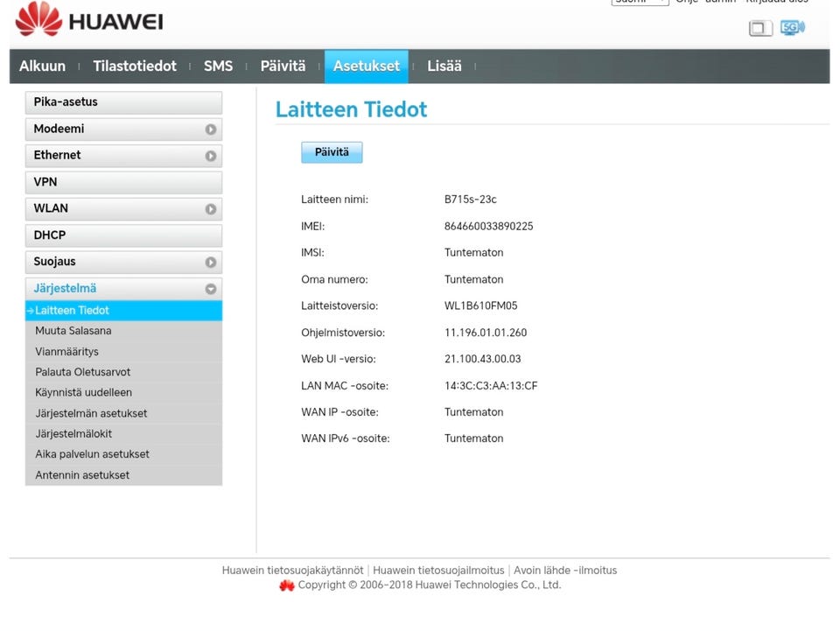This screenshot has height=631, width=840.
Task: Open the VPN sidebar item
Action: (123, 182)
